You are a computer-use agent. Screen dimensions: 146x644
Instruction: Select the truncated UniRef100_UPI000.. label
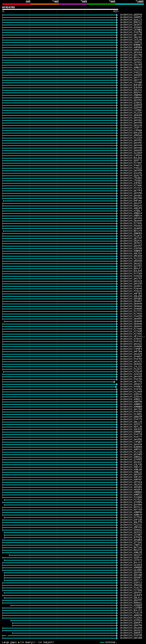point(132,336)
